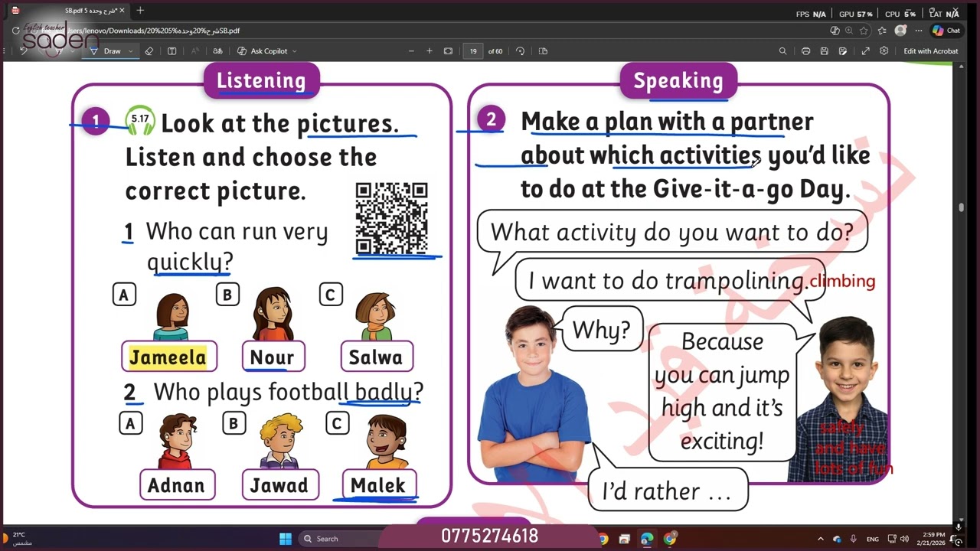The width and height of the screenshot is (980, 551).
Task: Click the name Salwa
Action: (x=376, y=357)
